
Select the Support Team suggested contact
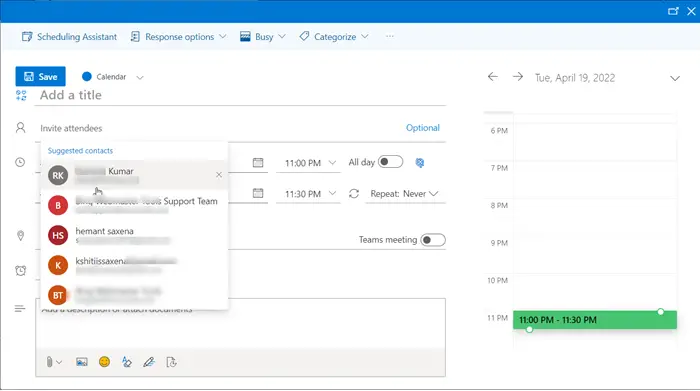point(134,205)
